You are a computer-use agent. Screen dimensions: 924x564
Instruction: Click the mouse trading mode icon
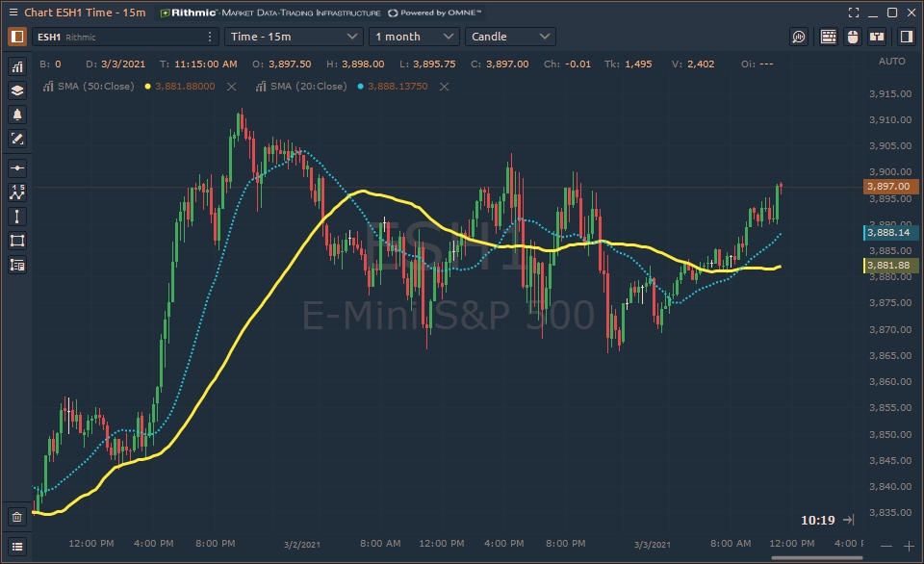pos(852,37)
